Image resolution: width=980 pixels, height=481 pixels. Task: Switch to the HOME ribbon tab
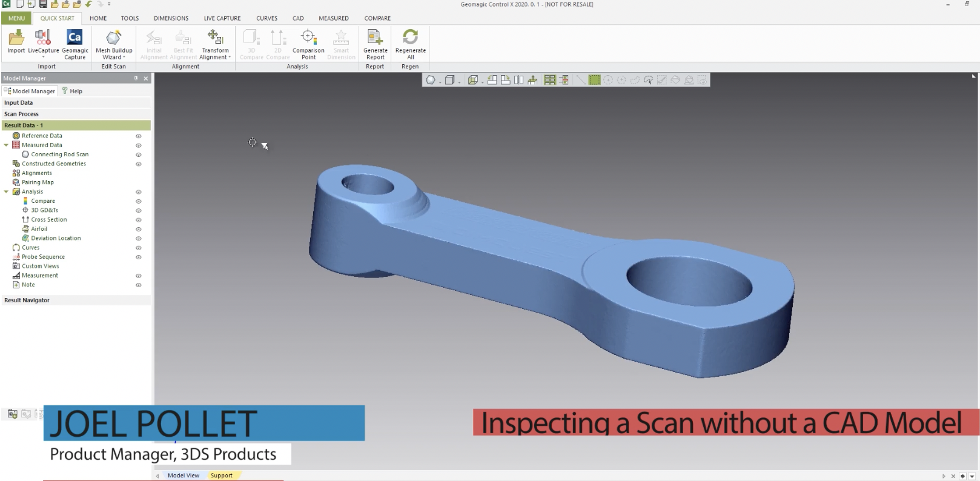pyautogui.click(x=98, y=18)
